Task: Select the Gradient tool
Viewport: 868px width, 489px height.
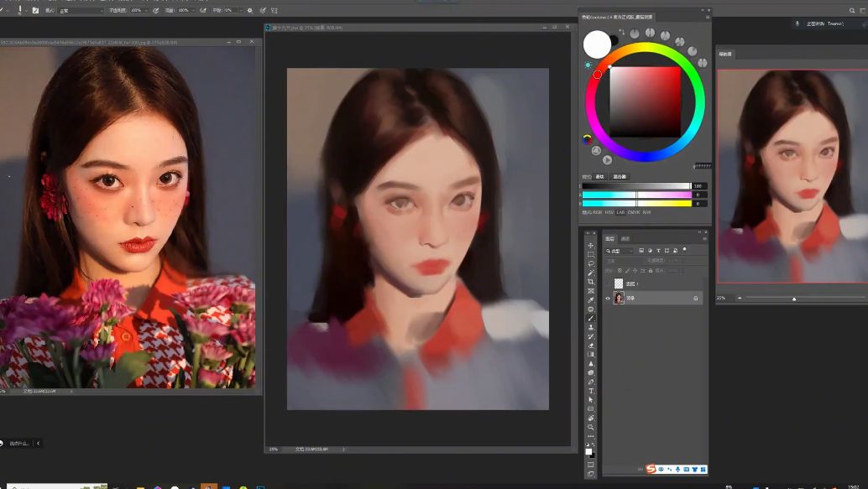Action: (591, 354)
